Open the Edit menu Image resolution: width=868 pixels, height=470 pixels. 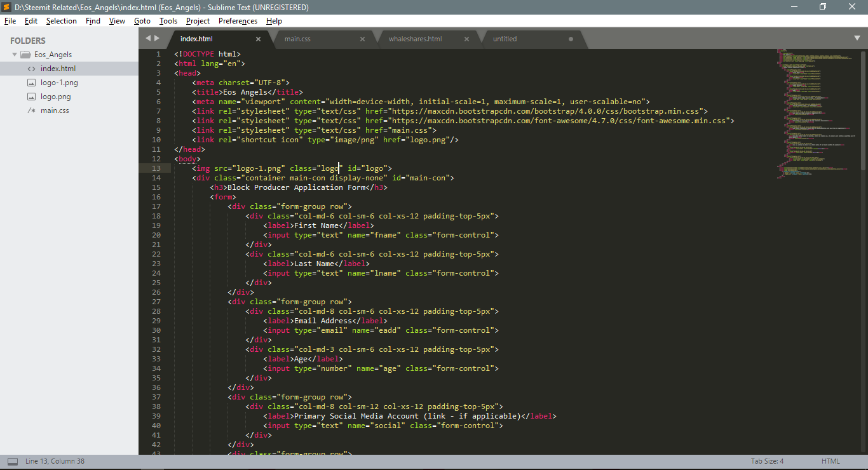(31, 21)
